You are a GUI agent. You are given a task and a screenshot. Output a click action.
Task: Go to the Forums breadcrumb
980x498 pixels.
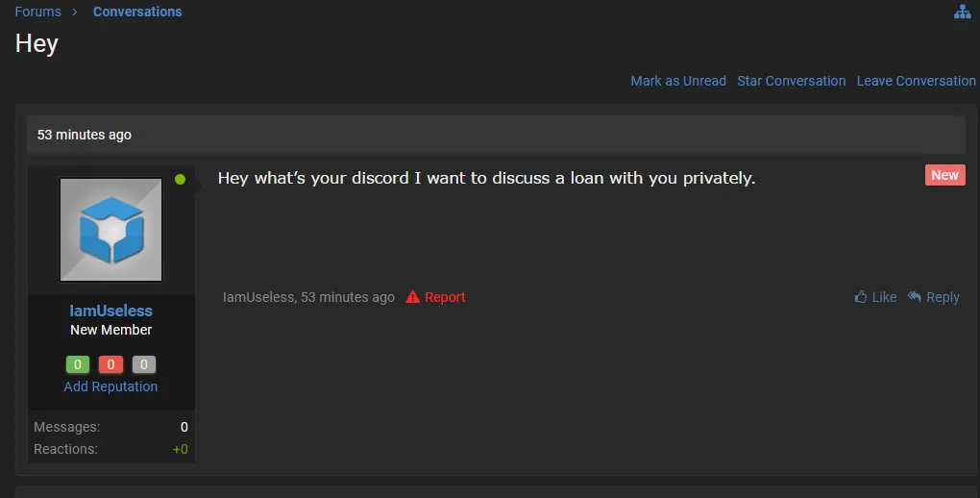coord(38,12)
